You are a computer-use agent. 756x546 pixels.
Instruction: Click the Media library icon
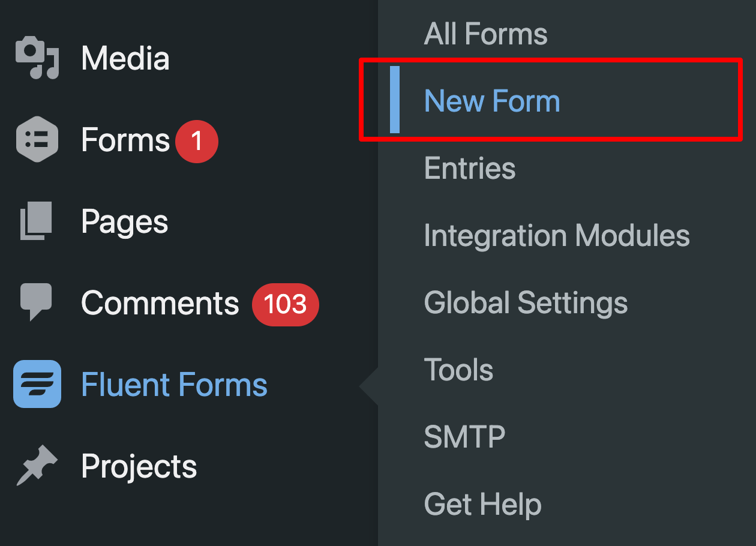click(x=36, y=58)
